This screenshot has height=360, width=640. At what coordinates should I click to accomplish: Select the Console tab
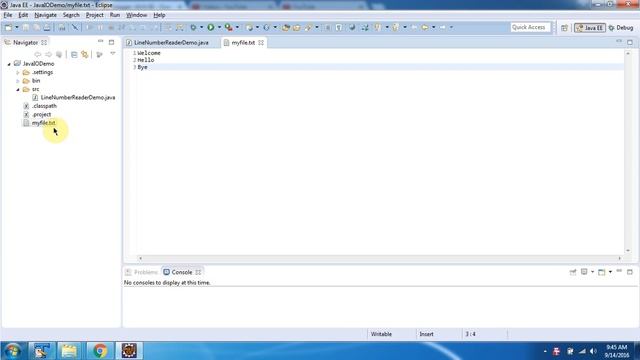pyautogui.click(x=182, y=272)
